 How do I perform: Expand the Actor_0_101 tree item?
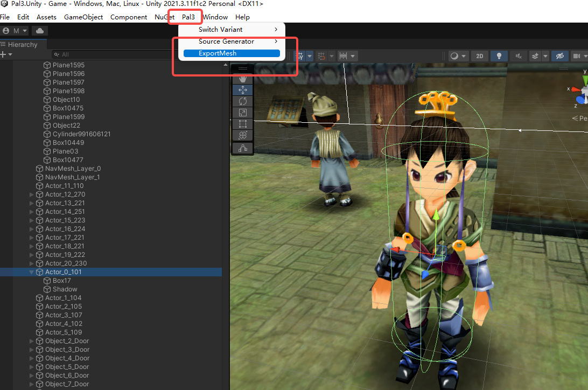[31, 272]
